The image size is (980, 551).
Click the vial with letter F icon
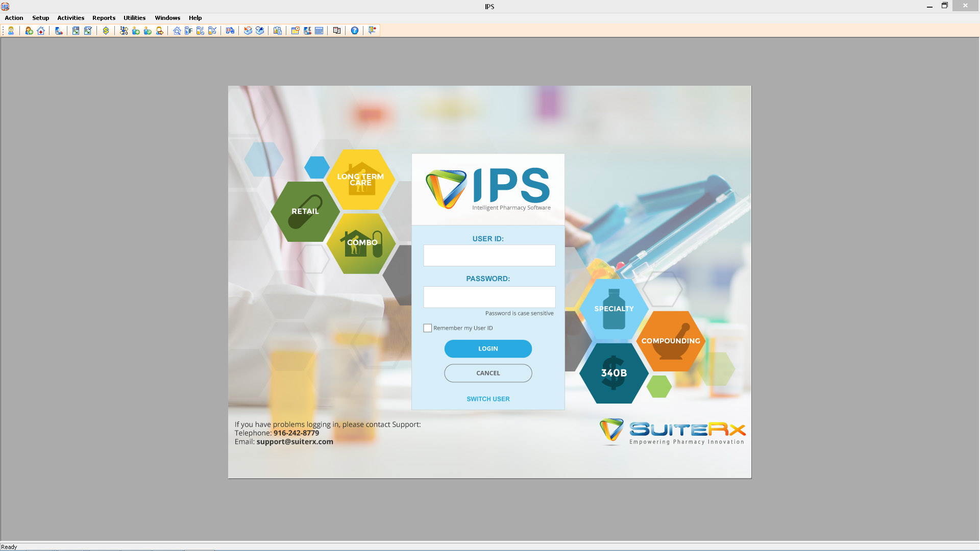tap(188, 31)
